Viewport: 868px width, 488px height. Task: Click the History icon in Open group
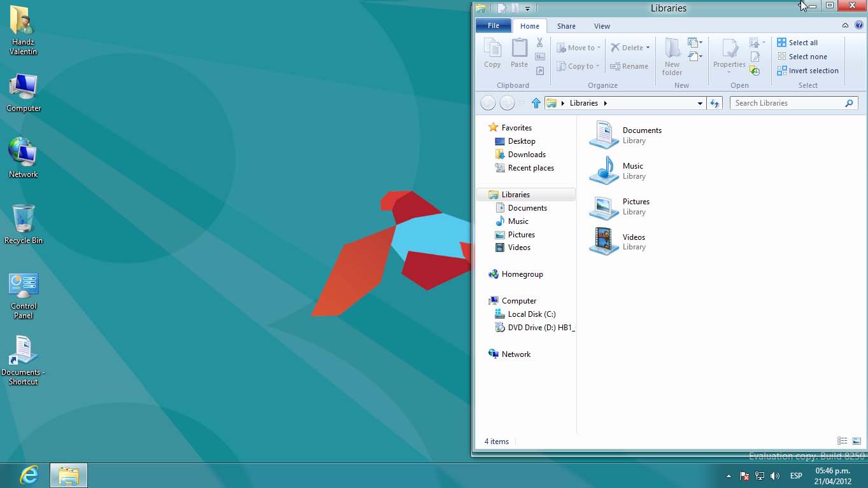coord(755,71)
